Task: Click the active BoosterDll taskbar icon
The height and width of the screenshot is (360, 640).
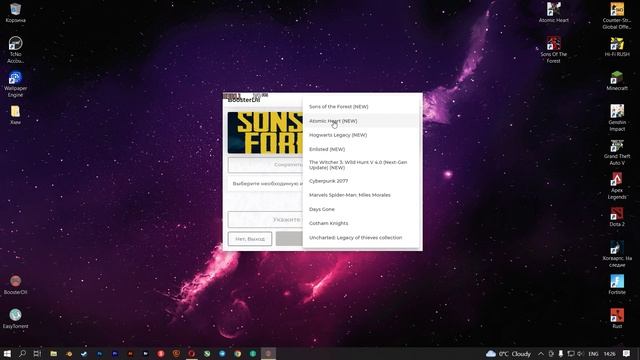Action: point(268,353)
